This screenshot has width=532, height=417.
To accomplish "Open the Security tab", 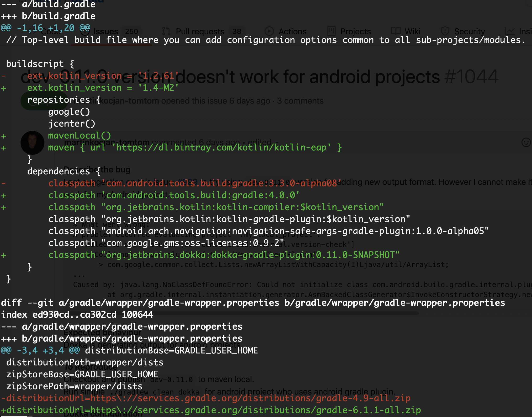I will click(x=463, y=32).
